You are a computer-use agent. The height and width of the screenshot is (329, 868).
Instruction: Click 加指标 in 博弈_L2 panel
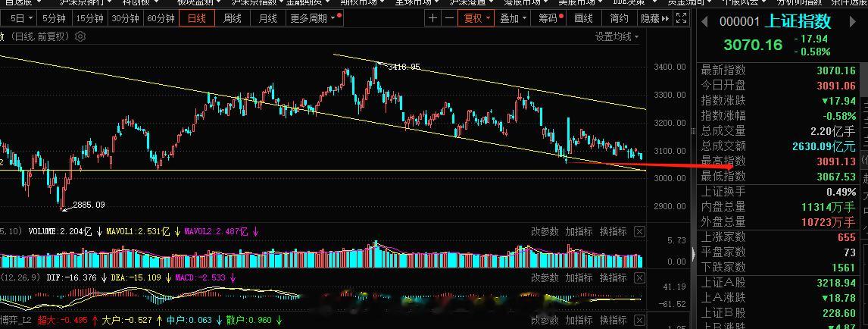(579, 320)
